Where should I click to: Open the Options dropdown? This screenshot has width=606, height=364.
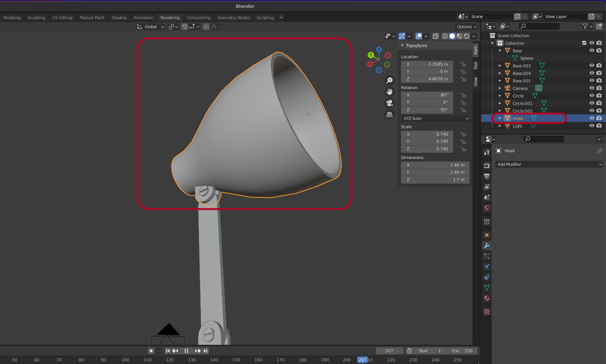pyautogui.click(x=467, y=27)
